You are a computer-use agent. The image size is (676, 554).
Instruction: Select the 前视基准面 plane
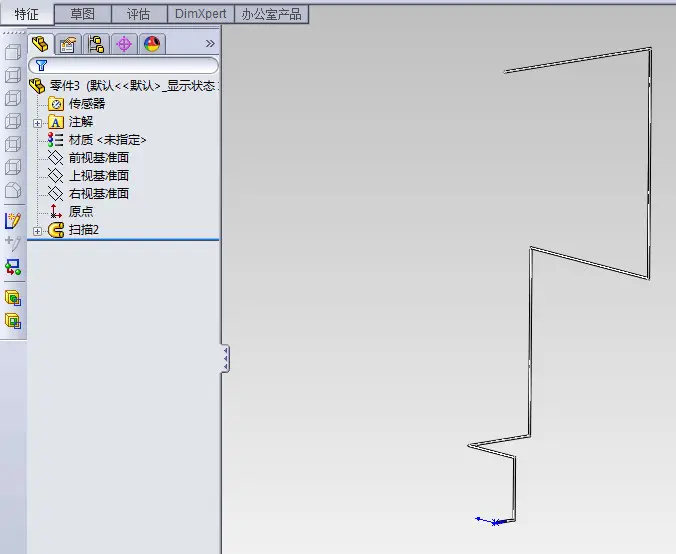[x=99, y=158]
